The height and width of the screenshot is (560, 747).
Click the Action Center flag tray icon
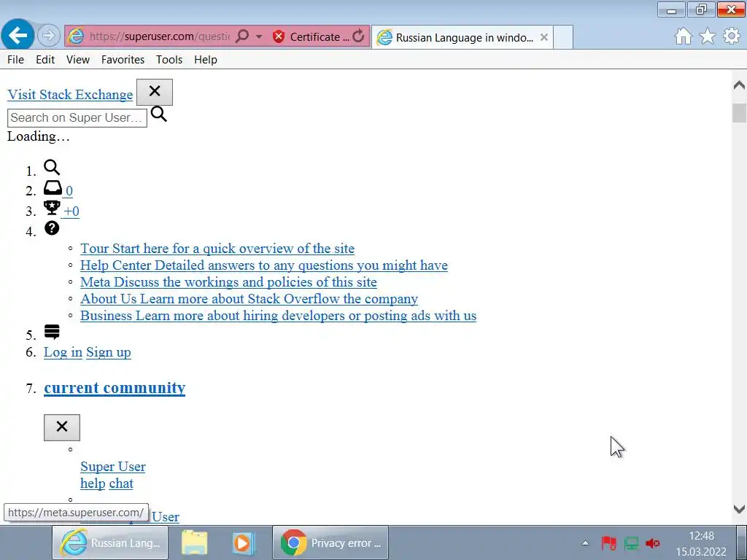point(608,542)
